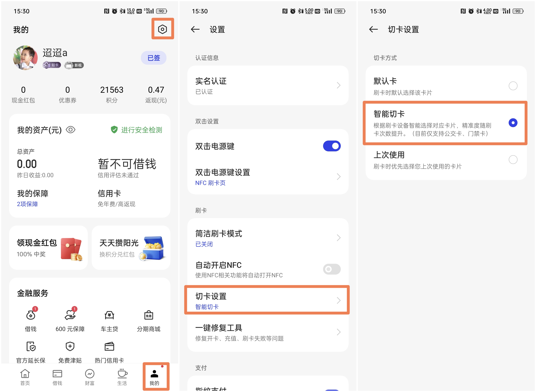Viewport: 536px width, 392px height.
Task: Enable the 自动开启NFC switch
Action: tap(332, 269)
